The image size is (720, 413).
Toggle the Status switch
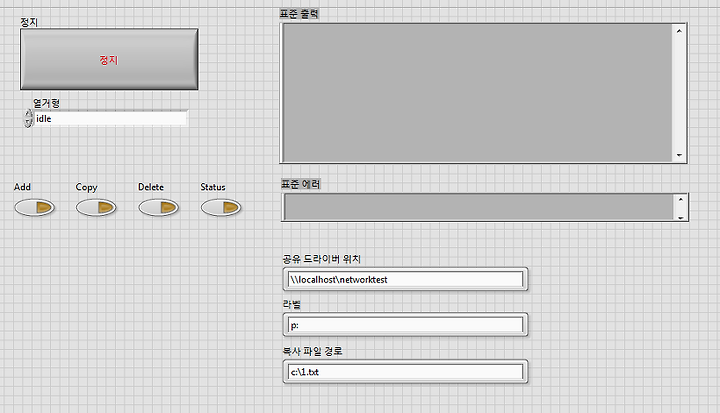click(x=221, y=208)
